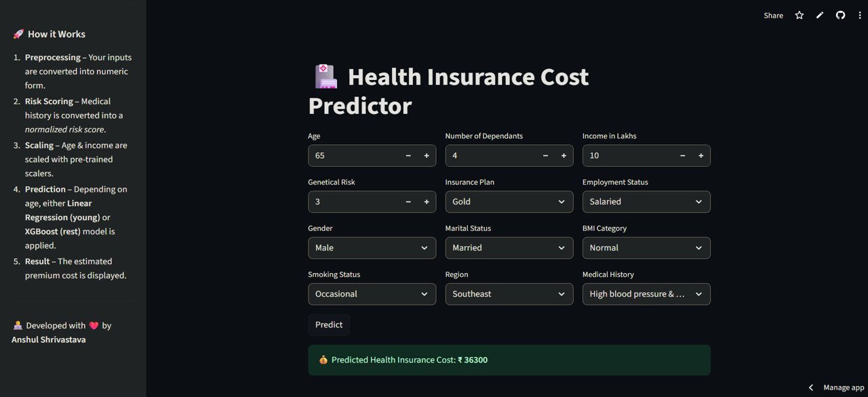Raise Income in Lakhs by one step

[701, 156]
